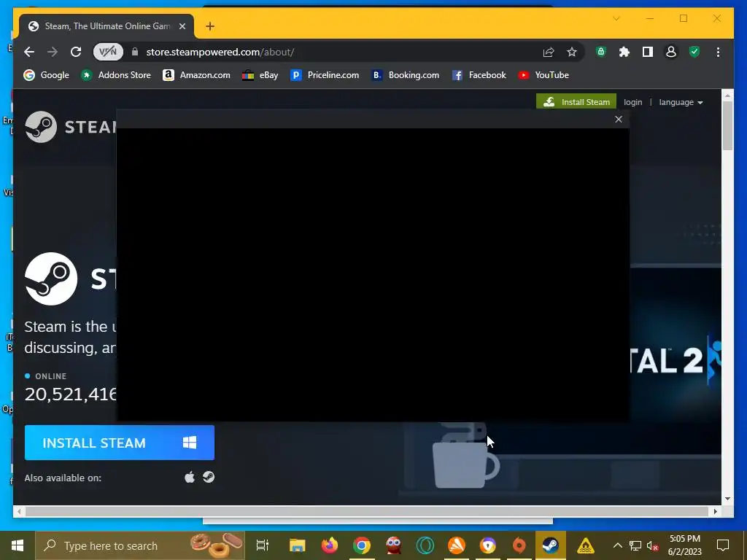The height and width of the screenshot is (560, 747).
Task: Select the SteamOS download icon
Action: tap(209, 477)
